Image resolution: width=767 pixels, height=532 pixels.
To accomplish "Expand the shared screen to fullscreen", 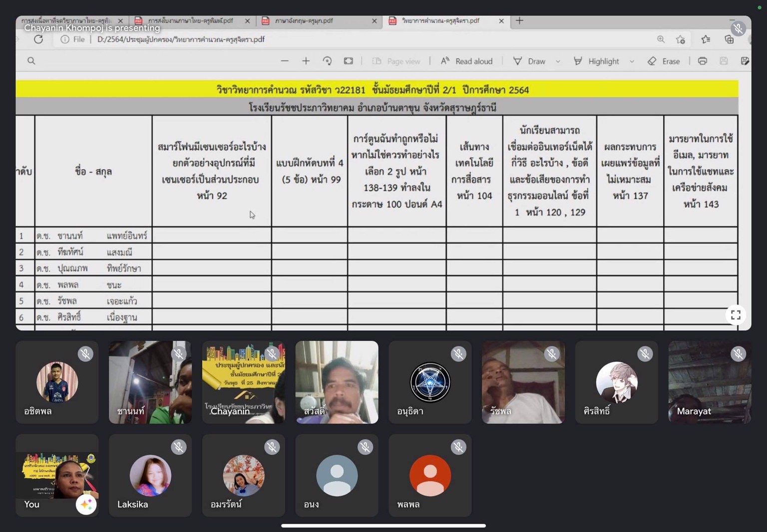I will 736,315.
